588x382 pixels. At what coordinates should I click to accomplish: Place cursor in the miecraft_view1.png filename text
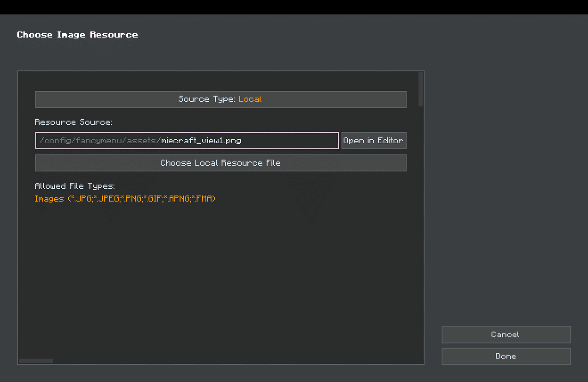click(x=201, y=141)
